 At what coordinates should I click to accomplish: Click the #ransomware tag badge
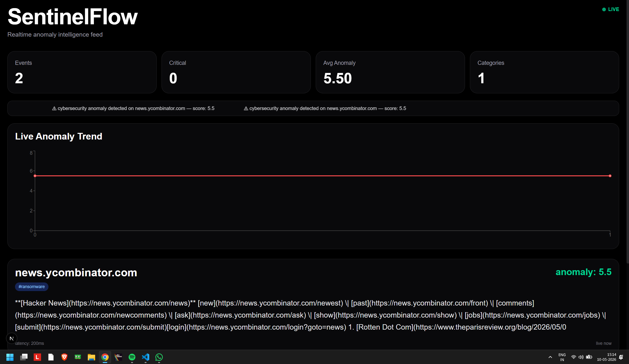31,286
